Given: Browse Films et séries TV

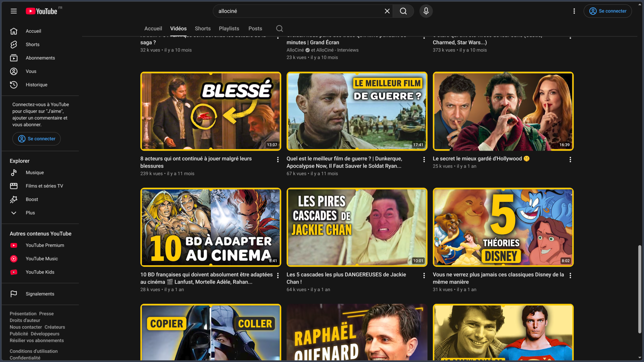Looking at the screenshot, I should [x=40, y=186].
